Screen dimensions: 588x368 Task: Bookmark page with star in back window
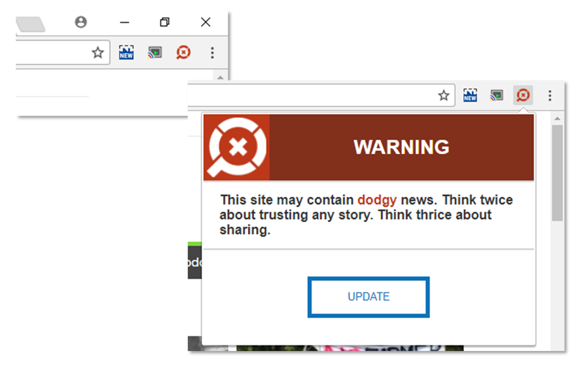click(x=98, y=53)
